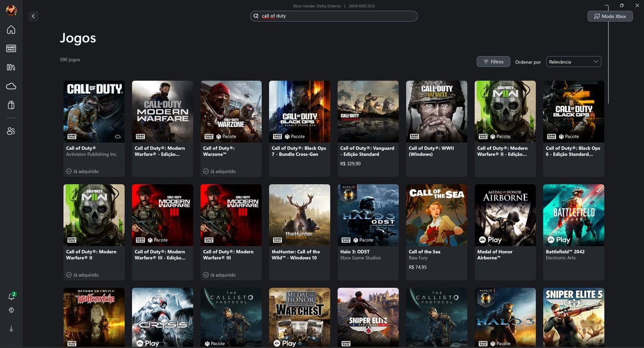Open Modern Warfare III Edição card
This screenshot has height=348, width=644.
(163, 233)
